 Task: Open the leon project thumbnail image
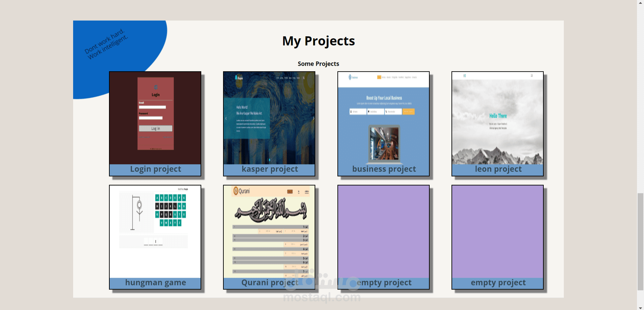pos(498,118)
